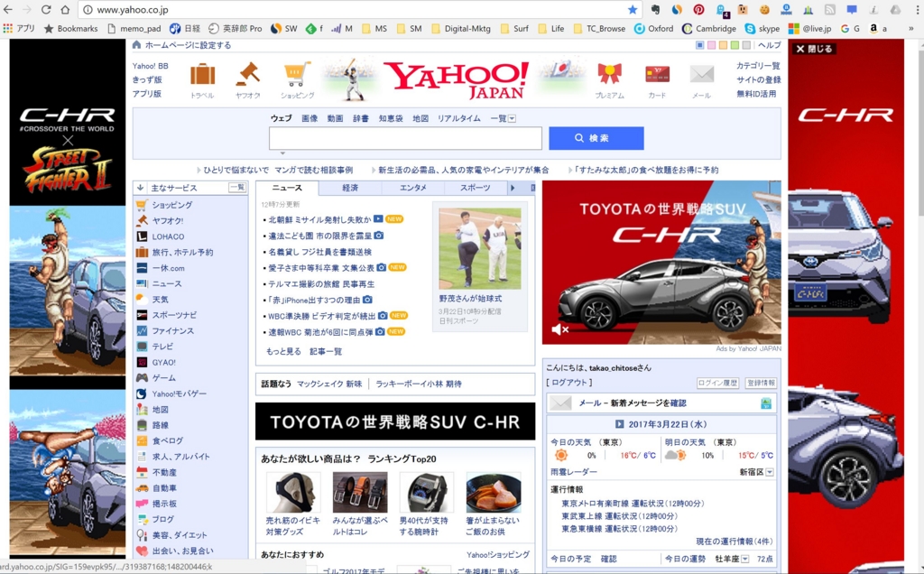Screen dimensions: 924x574
Task: Click the envelope icon next to メール新着メッセージ
Action: pyautogui.click(x=560, y=403)
